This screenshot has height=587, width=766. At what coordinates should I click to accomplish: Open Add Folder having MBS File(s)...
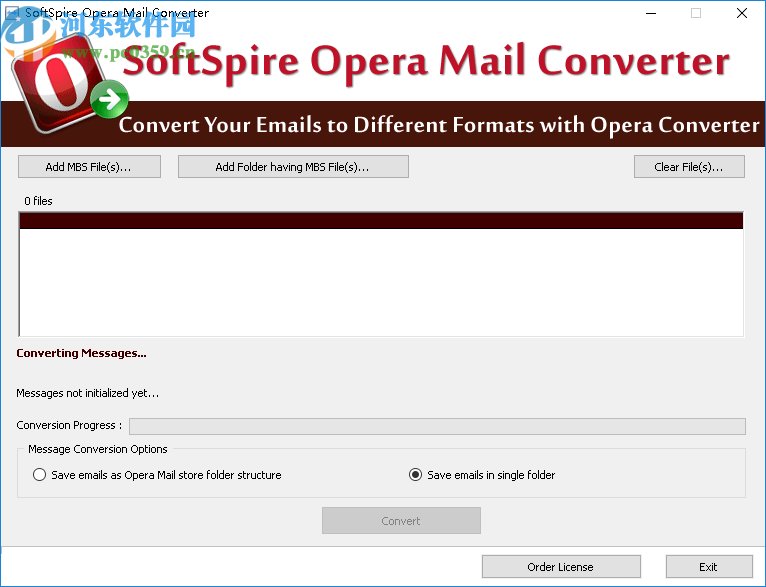coord(293,167)
